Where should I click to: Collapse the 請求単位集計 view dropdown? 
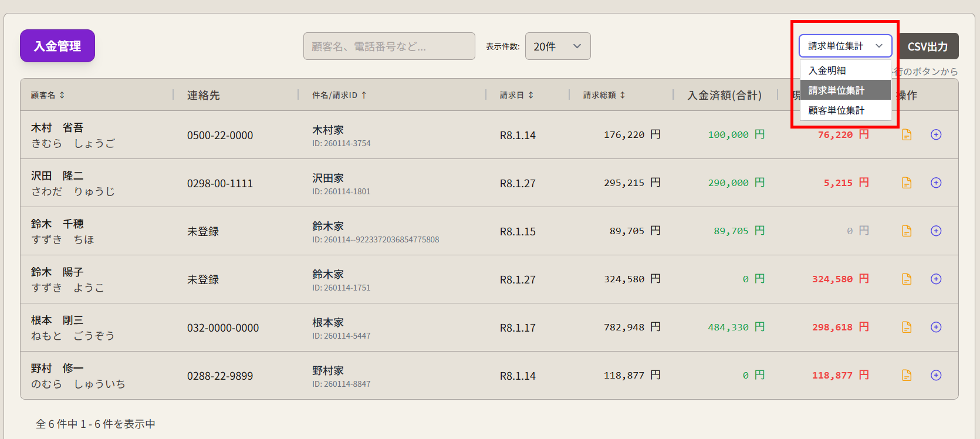point(845,46)
